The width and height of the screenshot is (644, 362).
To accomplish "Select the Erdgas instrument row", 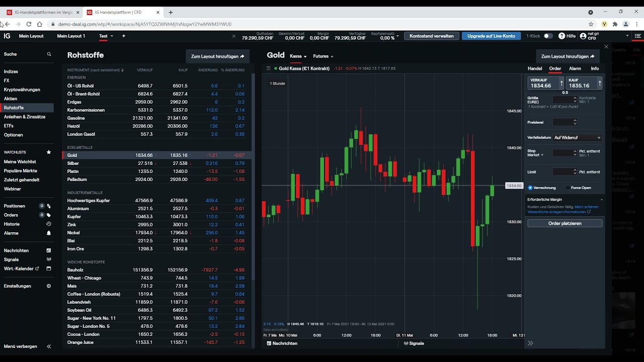I will click(156, 102).
